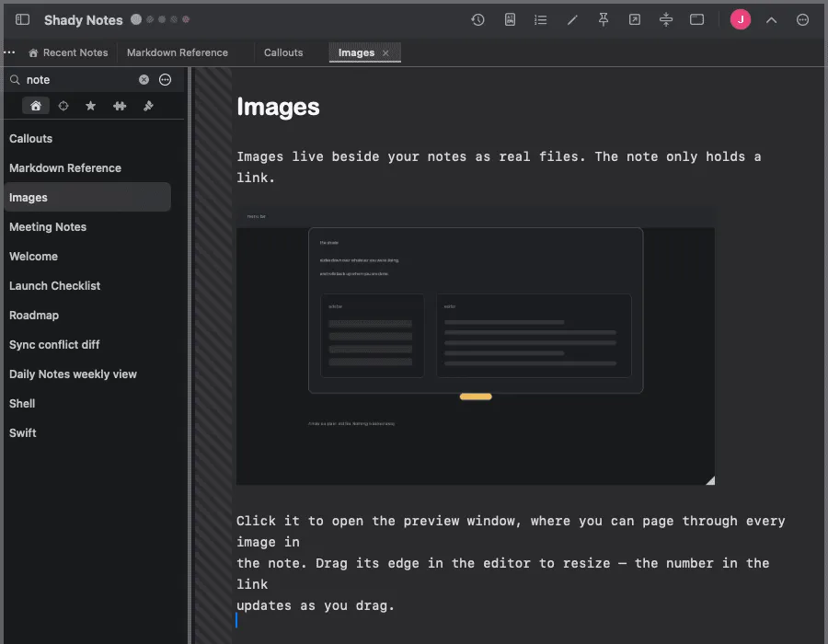Open the Shell note
The width and height of the screenshot is (828, 644).
point(87,403)
